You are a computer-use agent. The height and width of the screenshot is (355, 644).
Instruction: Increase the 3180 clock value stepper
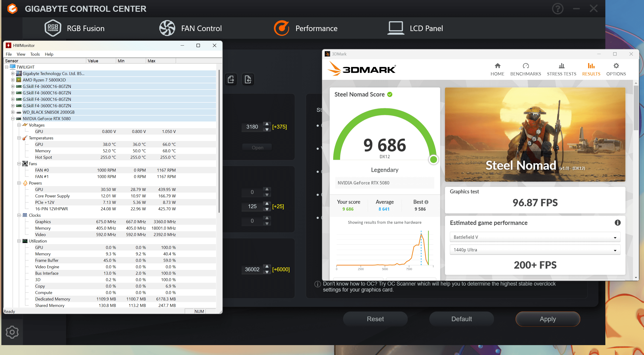coord(267,124)
